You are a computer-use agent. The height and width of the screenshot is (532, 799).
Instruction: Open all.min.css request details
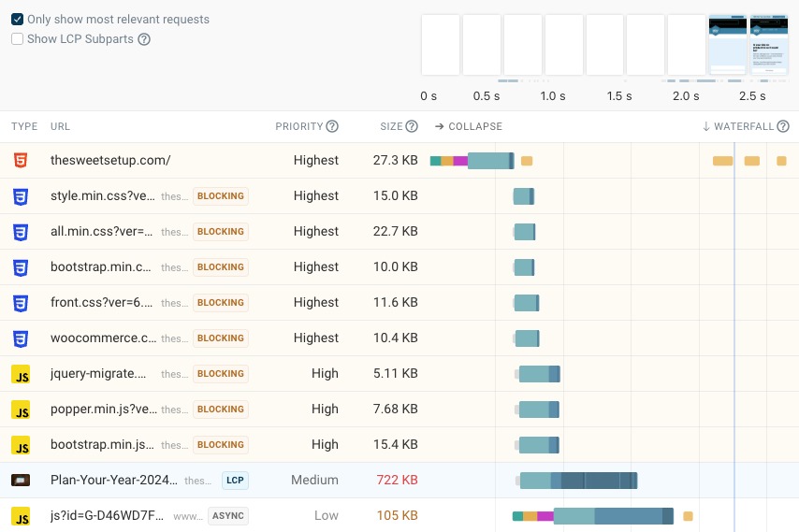[101, 231]
